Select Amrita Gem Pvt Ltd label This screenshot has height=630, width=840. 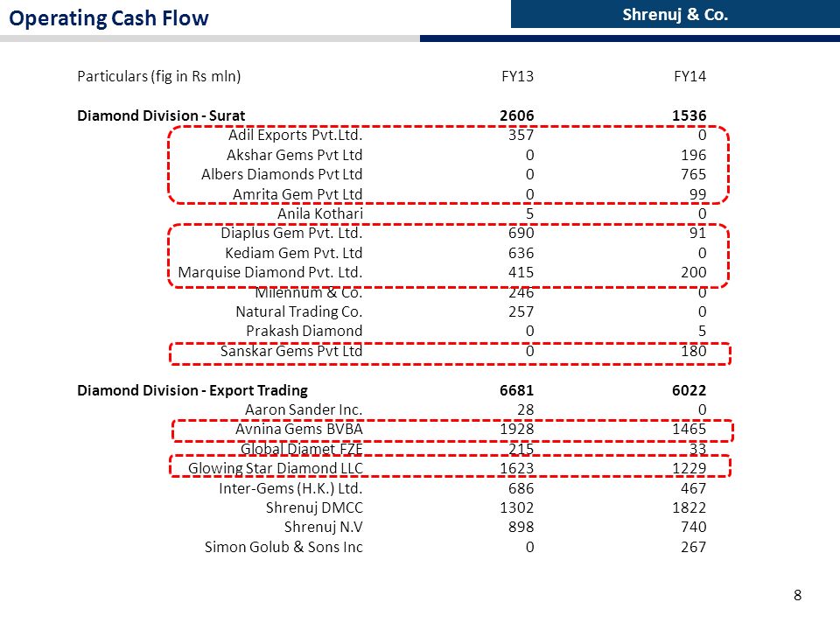(x=297, y=194)
